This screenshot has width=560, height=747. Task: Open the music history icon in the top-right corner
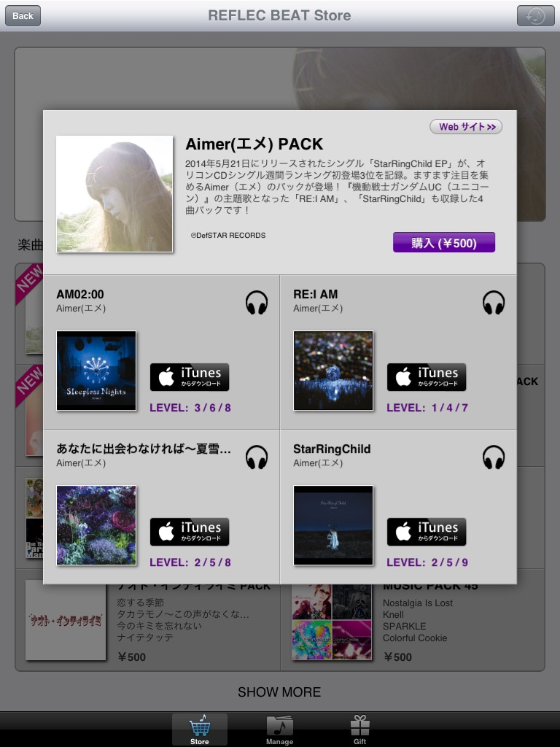(536, 16)
